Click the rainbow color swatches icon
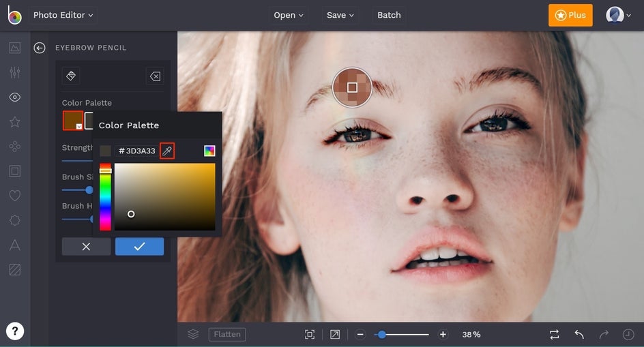This screenshot has height=347, width=644. 209,151
